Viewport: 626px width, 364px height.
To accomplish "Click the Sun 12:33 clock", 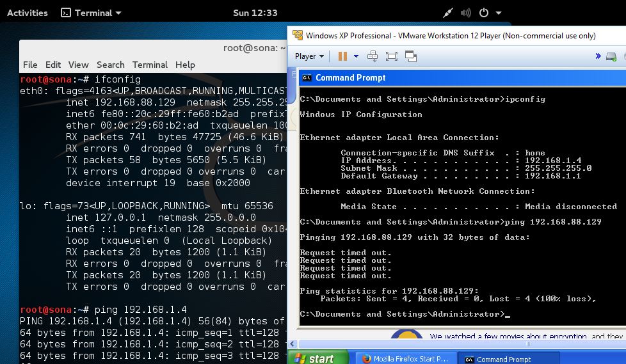I will pos(255,13).
